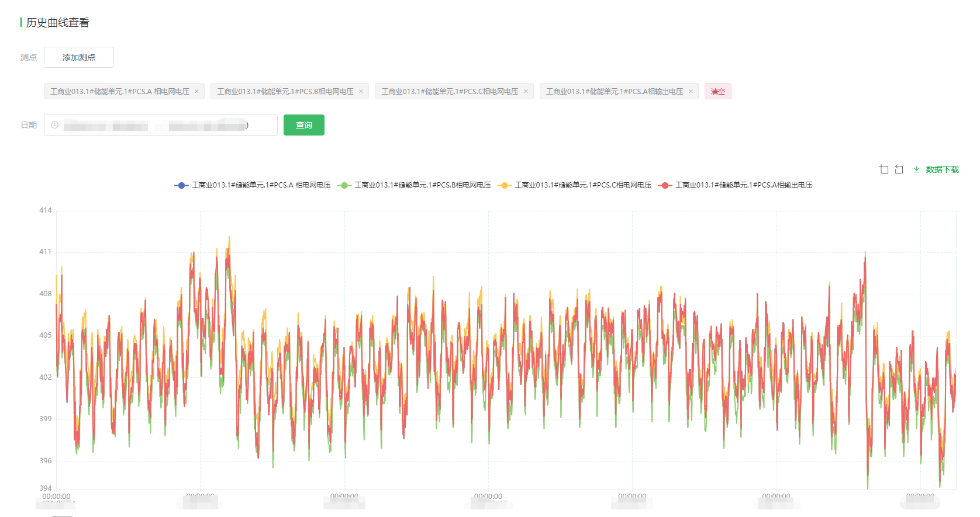Viewport: 980px width, 517px height.
Task: Activate the chart area zoom tool
Action: tap(884, 169)
